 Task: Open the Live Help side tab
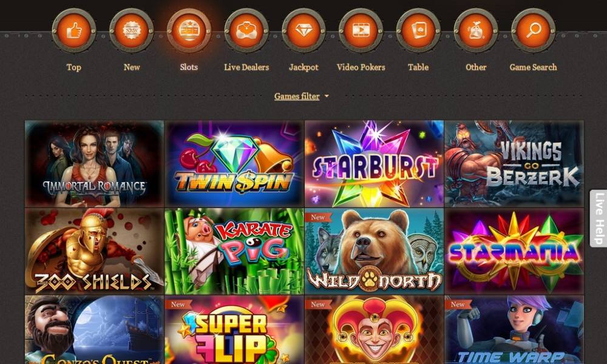(599, 218)
